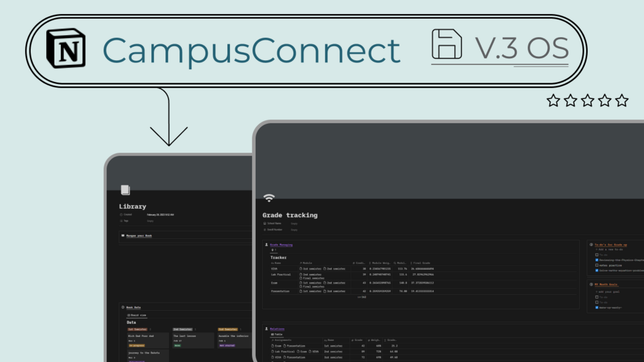Screen dimensions: 644x362
Task: Click the 1st Semester board group label
Action: click(x=136, y=329)
